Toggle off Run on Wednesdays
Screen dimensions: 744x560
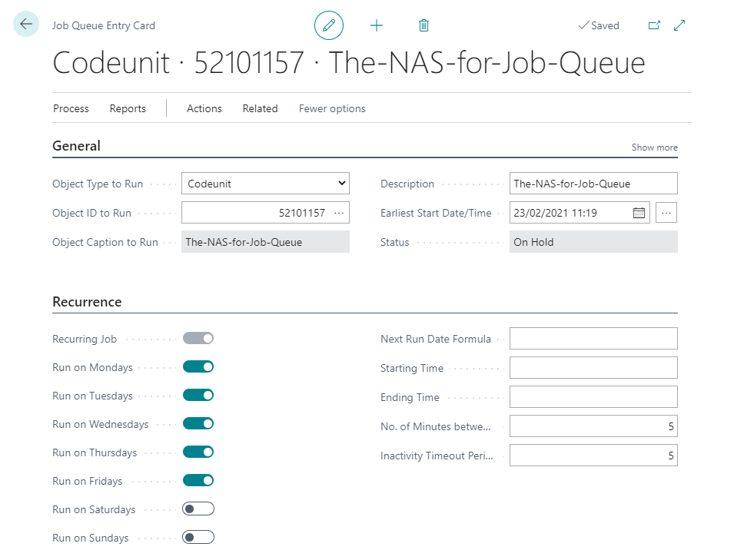pyautogui.click(x=198, y=424)
